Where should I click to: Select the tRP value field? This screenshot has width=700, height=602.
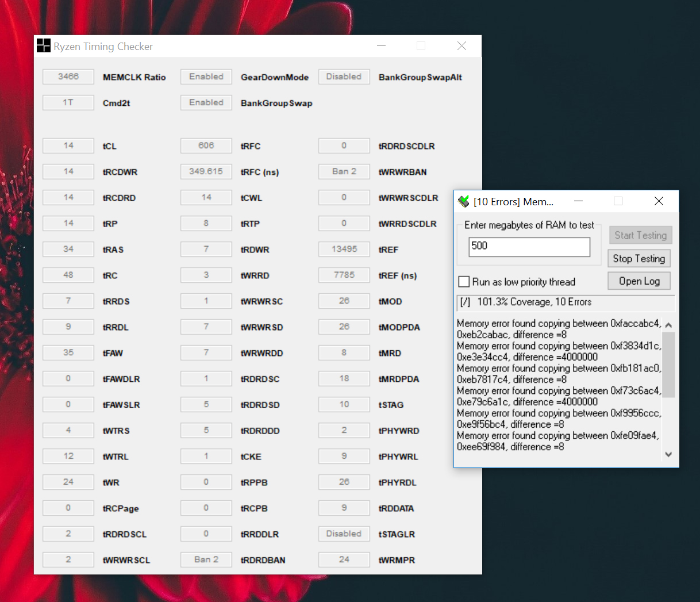pos(68,223)
